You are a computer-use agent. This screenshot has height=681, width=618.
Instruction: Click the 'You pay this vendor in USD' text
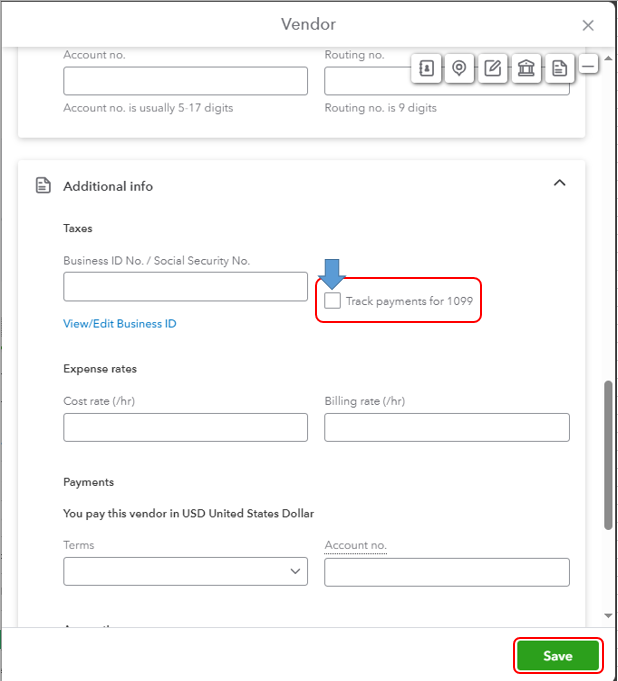tap(188, 513)
